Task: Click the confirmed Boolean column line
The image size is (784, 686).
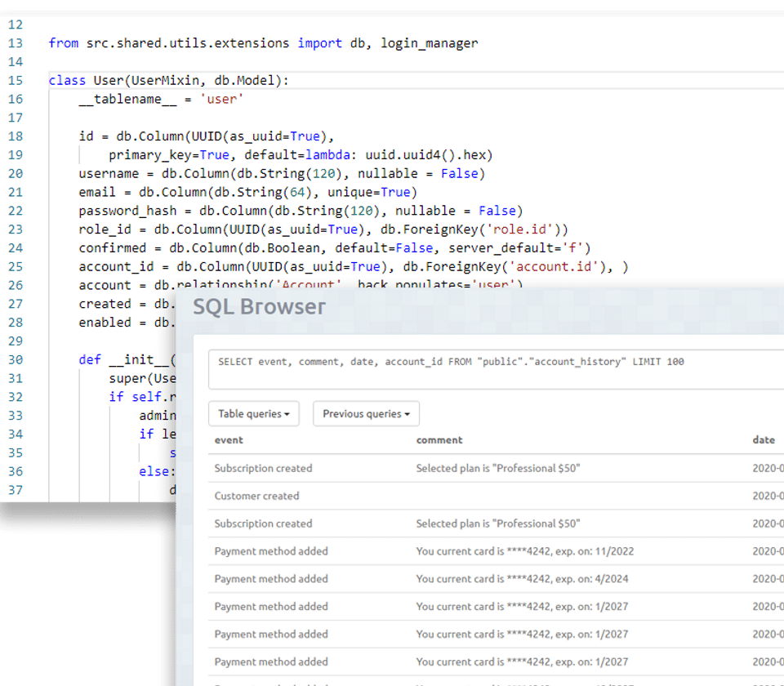Action: pos(335,248)
